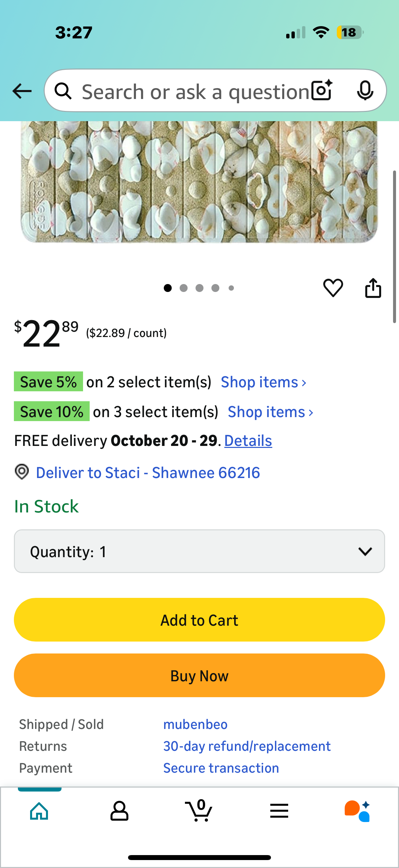Tap the share icon
Viewport: 399px width, 868px height.
coord(373,288)
